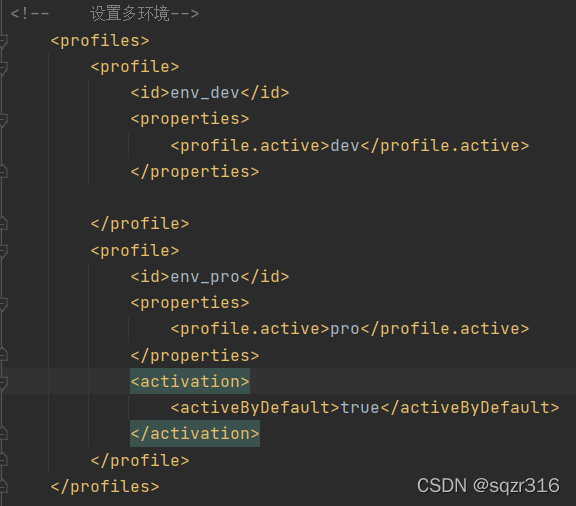
Task: Click the highlighted </activation> closing tag
Action: click(x=195, y=434)
